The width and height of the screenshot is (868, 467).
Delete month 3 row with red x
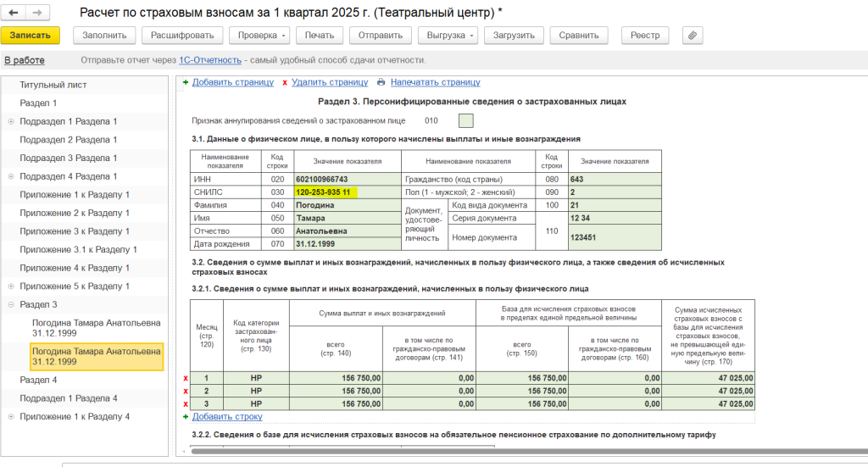click(186, 403)
